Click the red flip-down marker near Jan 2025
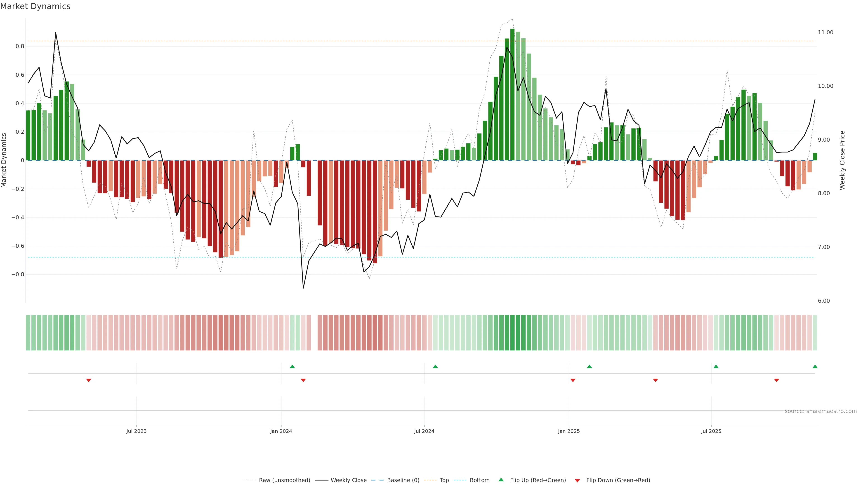This screenshot has height=488, width=868. coord(573,380)
